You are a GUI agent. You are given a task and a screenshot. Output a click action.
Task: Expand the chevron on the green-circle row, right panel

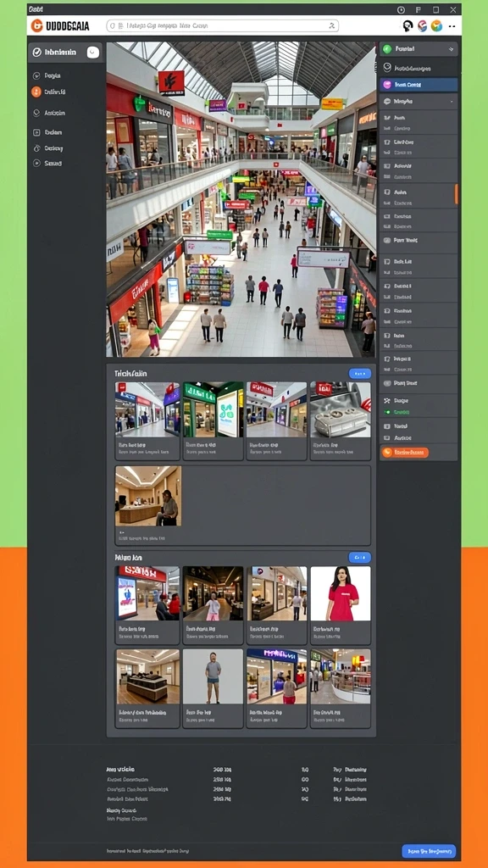point(452,49)
